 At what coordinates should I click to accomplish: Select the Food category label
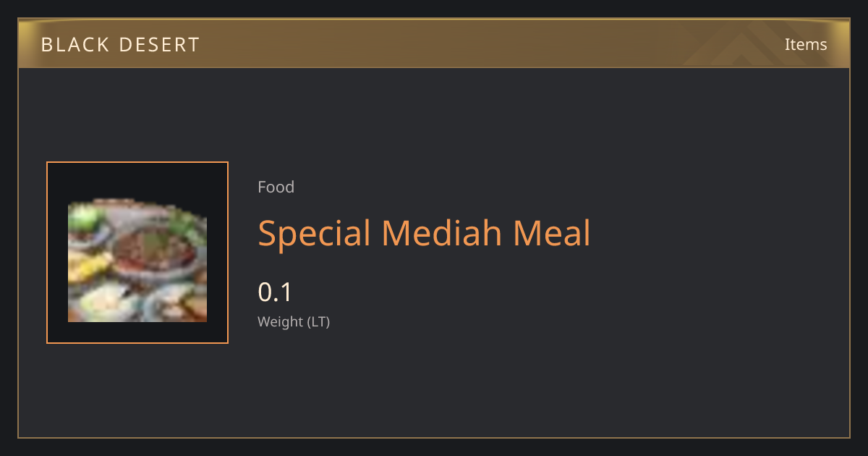click(x=276, y=187)
